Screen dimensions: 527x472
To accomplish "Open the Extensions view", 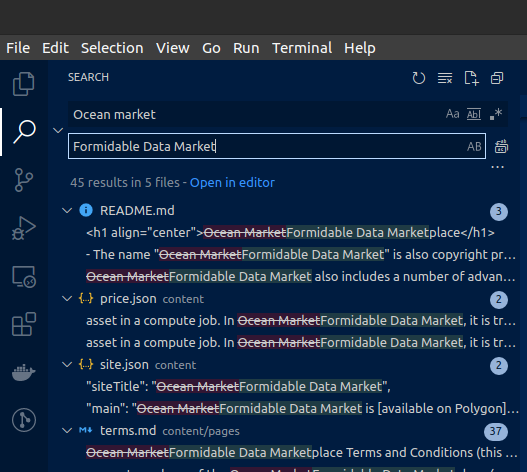I will pyautogui.click(x=24, y=324).
